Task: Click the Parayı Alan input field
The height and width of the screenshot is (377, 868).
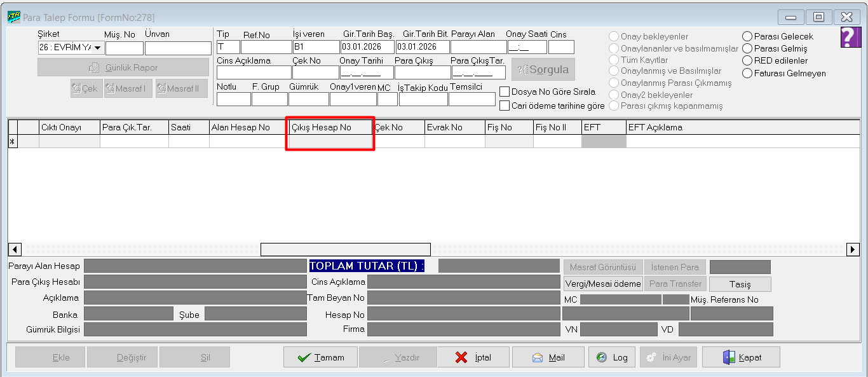Action: [478, 47]
